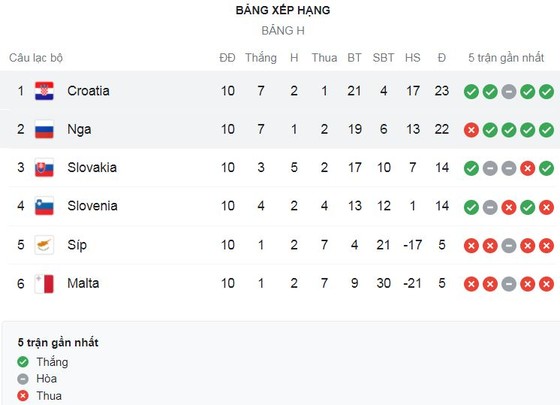The image size is (560, 405).
Task: Select the Thắng column header
Action: click(261, 58)
